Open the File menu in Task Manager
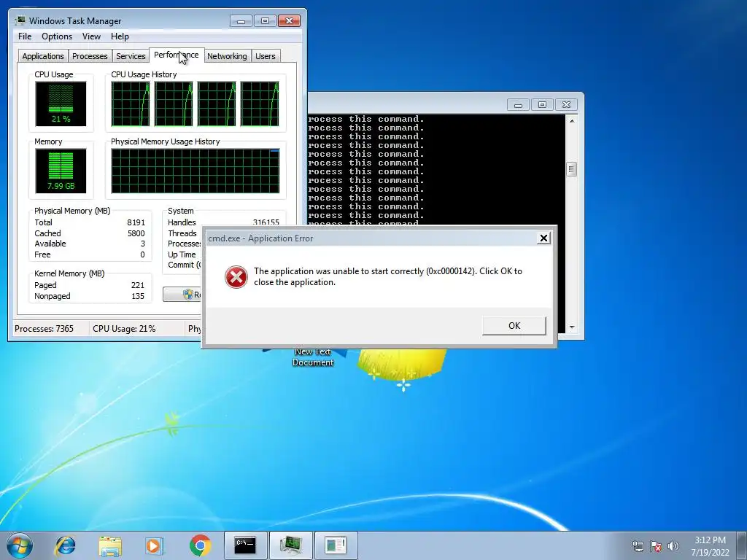This screenshot has height=560, width=747. (25, 36)
